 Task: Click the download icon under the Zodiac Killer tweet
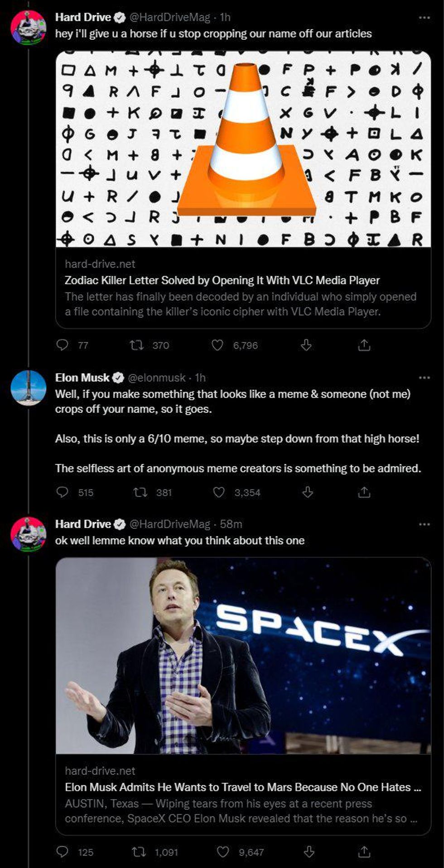[x=306, y=345]
